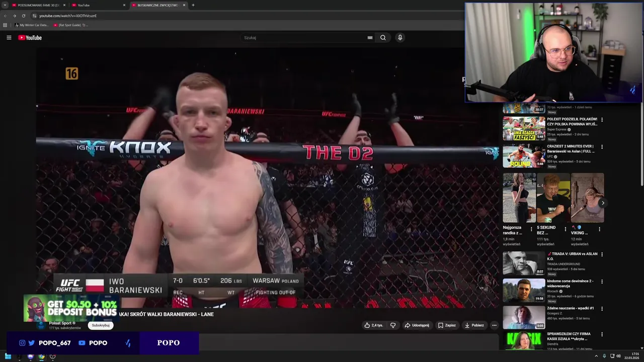644x362 pixels.
Task: Reload the YouTube page
Action: pyautogui.click(x=23, y=16)
